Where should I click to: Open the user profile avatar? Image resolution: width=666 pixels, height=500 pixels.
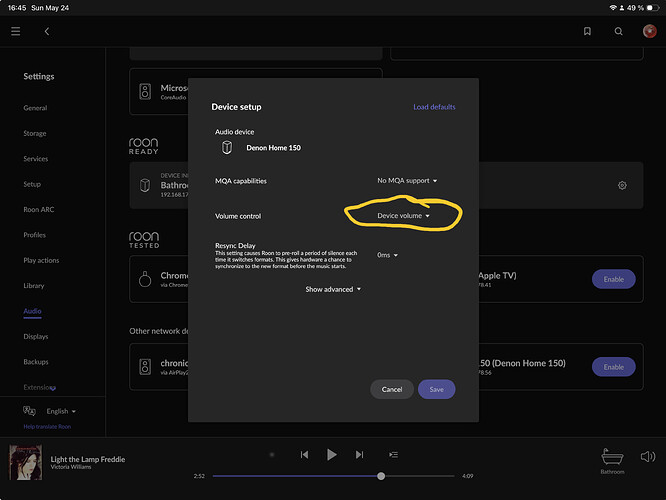[649, 31]
